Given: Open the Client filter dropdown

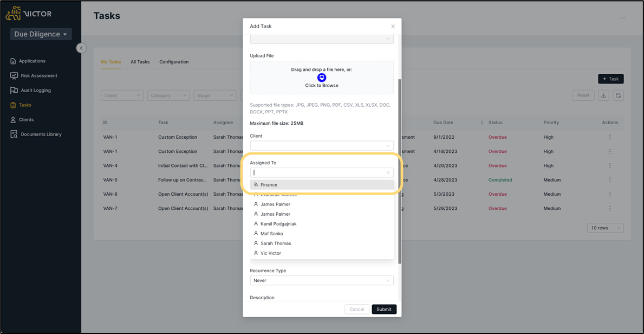Looking at the screenshot, I should [122, 95].
